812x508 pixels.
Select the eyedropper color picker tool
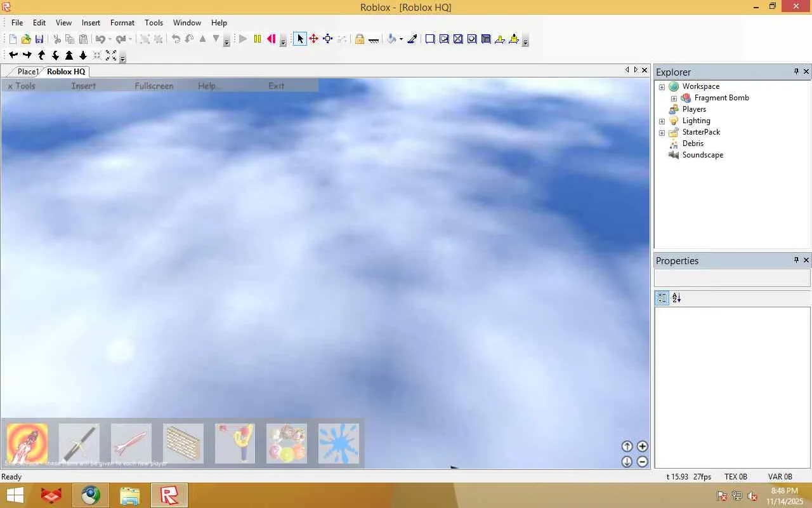[x=412, y=39]
